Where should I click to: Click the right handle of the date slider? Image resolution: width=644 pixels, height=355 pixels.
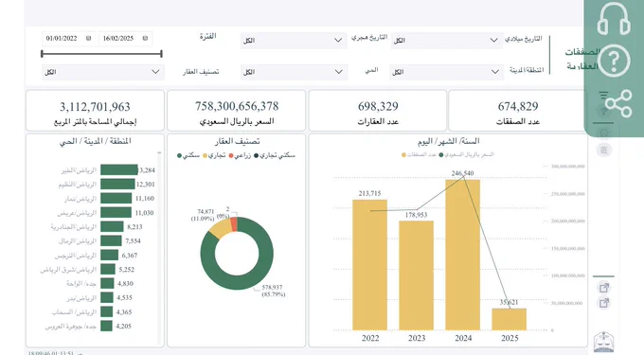click(161, 53)
